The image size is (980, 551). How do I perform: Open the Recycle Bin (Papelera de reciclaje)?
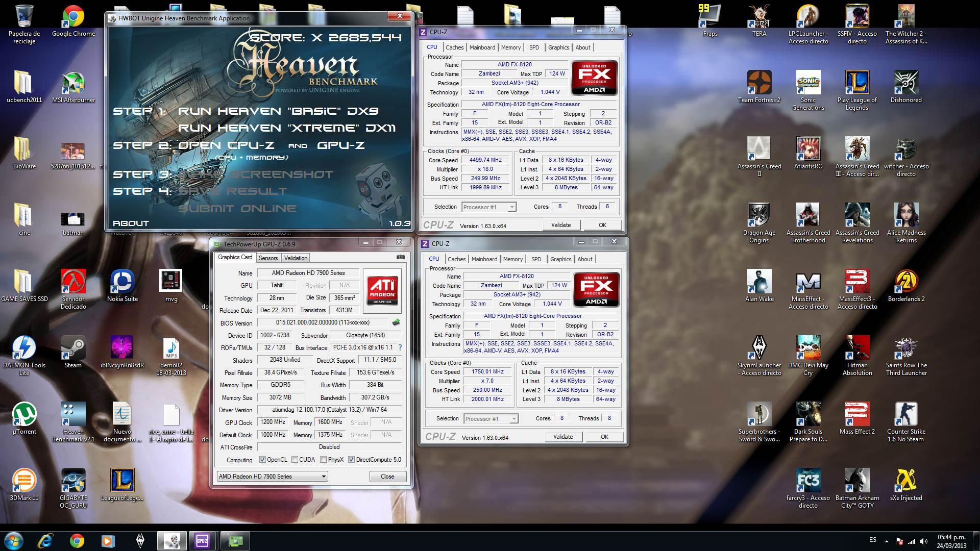coord(24,24)
